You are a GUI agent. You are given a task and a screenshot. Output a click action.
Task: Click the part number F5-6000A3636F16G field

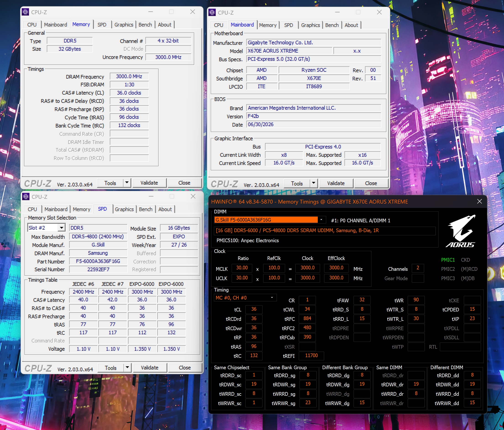pos(98,261)
